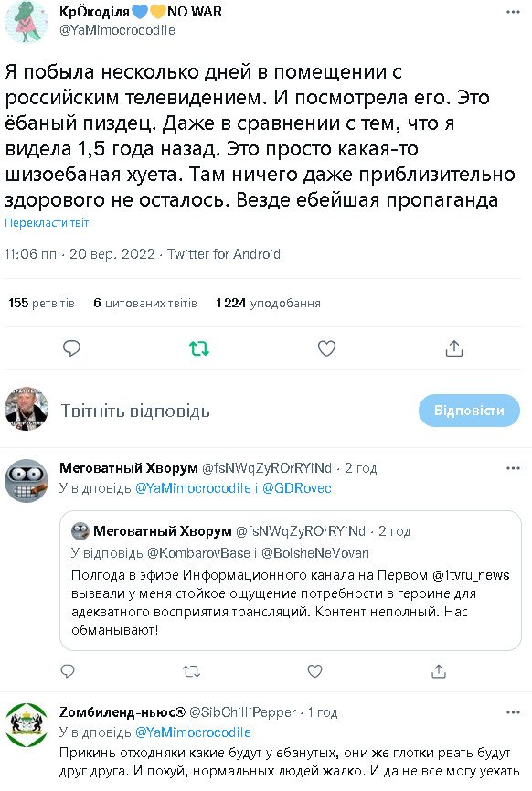Like the main tweet with the heart icon
532x791 pixels.
pyautogui.click(x=326, y=348)
